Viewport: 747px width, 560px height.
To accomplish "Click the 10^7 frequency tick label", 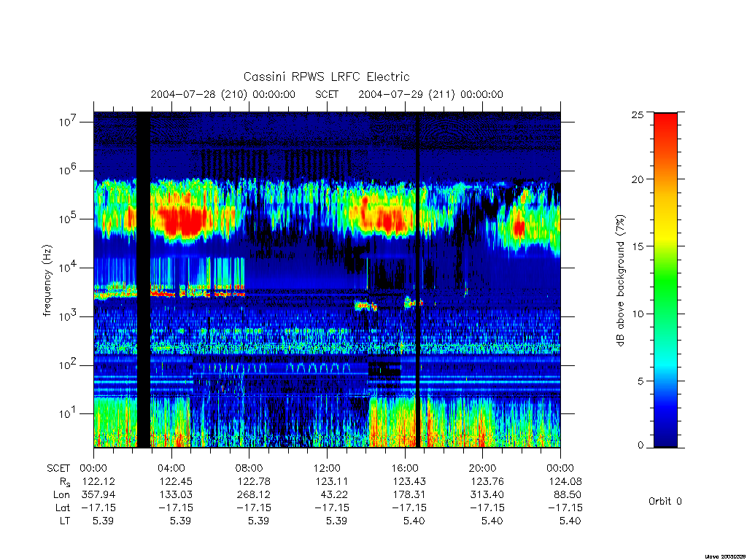I will pyautogui.click(x=69, y=122).
